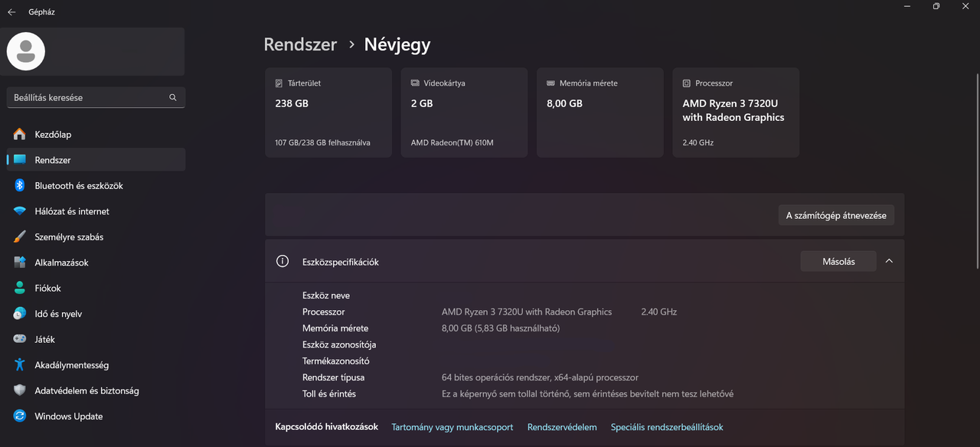Click the 'Kapcsolódó hivatkozások' label

click(327, 427)
